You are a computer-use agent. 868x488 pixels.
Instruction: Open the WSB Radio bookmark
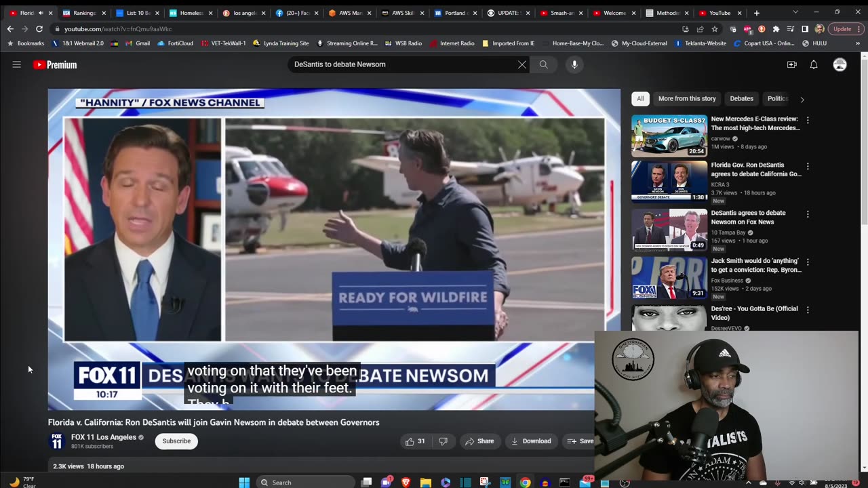[403, 43]
